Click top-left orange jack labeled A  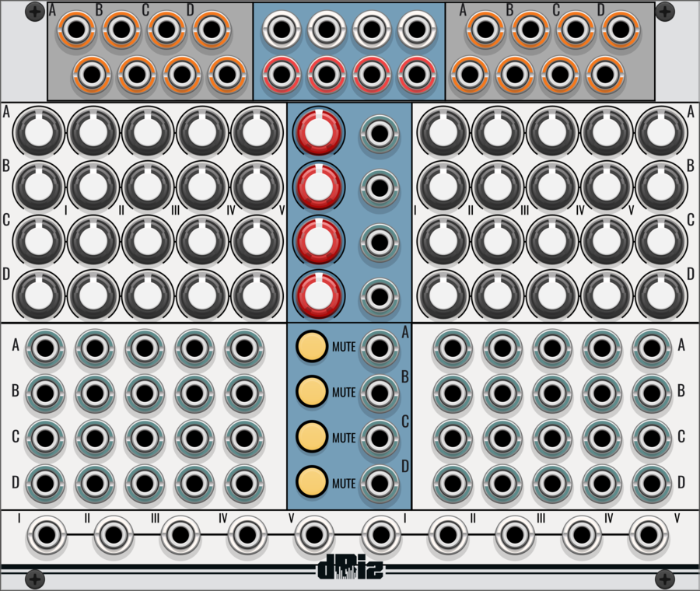pyautogui.click(x=76, y=30)
